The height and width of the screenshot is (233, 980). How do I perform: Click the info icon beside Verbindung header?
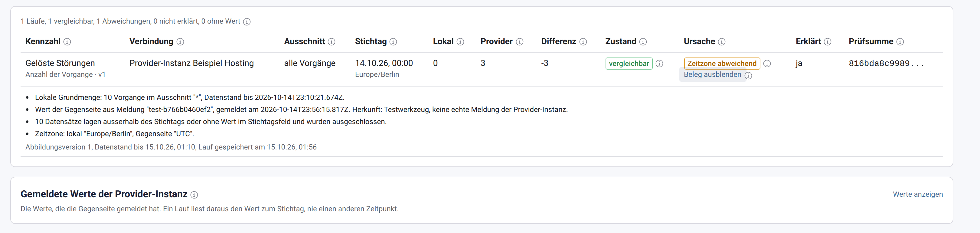pyautogui.click(x=180, y=41)
